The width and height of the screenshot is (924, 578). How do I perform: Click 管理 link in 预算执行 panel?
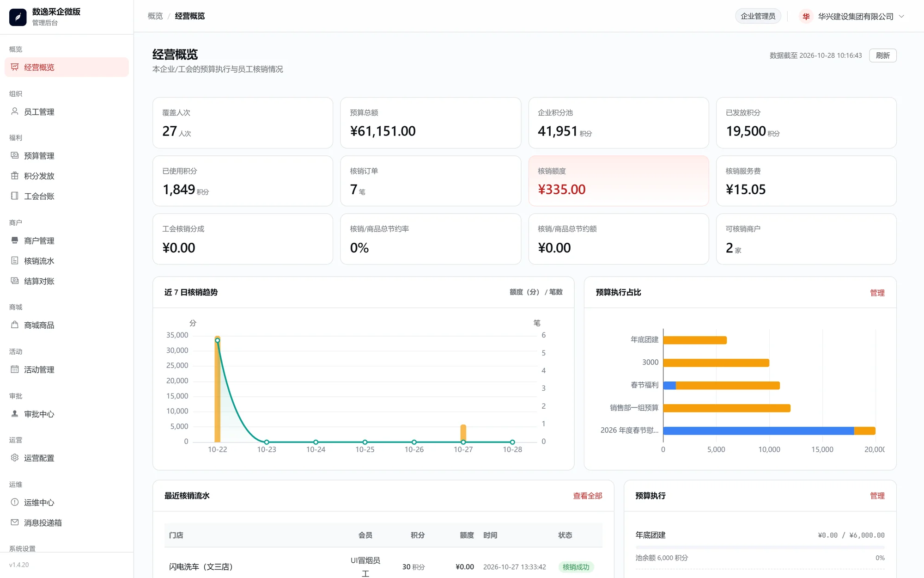tap(877, 496)
